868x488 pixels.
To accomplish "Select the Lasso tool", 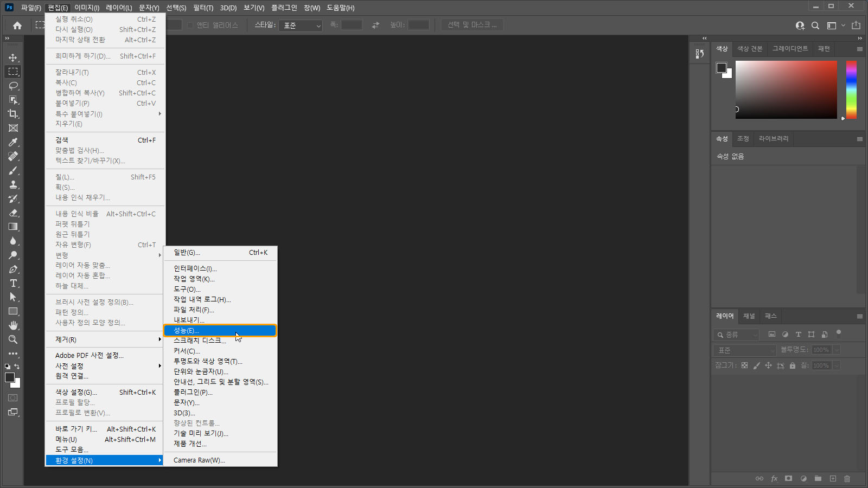I will (13, 86).
